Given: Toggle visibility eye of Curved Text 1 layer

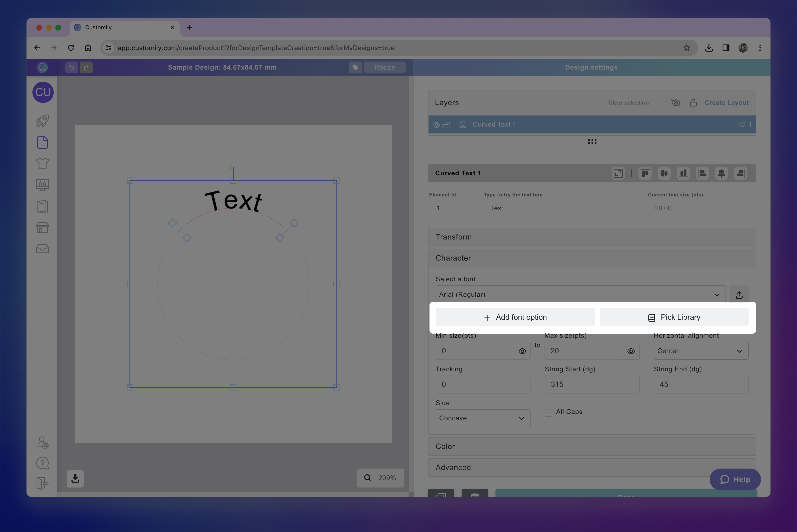Looking at the screenshot, I should (436, 125).
